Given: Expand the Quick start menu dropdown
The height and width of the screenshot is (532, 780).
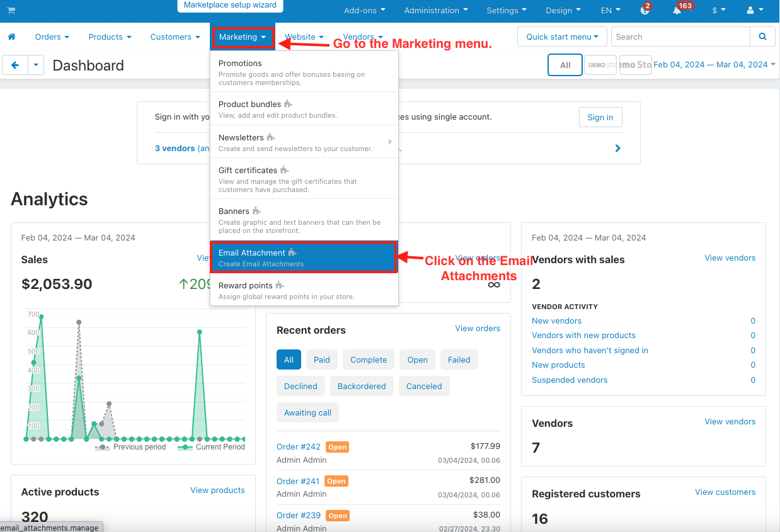Looking at the screenshot, I should pos(562,37).
